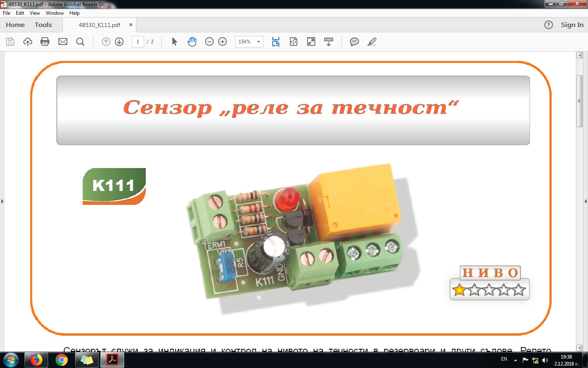588x368 pixels.
Task: Click the Save file icon
Action: coord(10,42)
